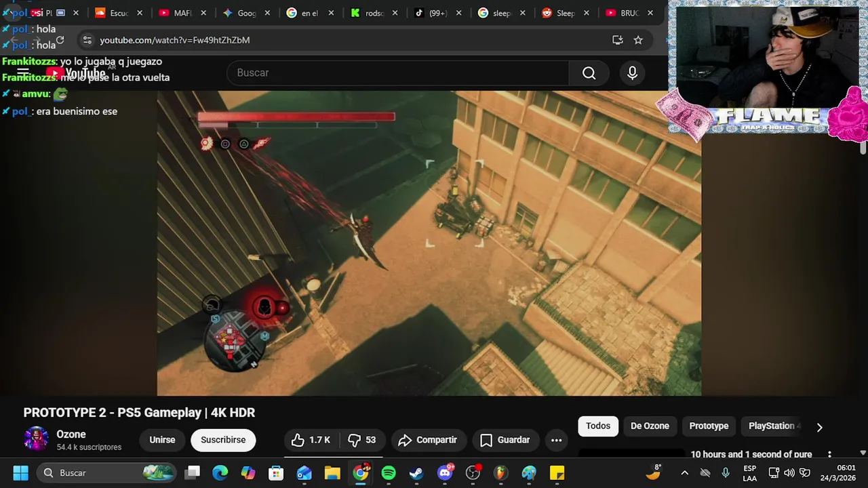Click the page vertical scrollbar thumb
The height and width of the screenshot is (488, 868).
[863, 148]
